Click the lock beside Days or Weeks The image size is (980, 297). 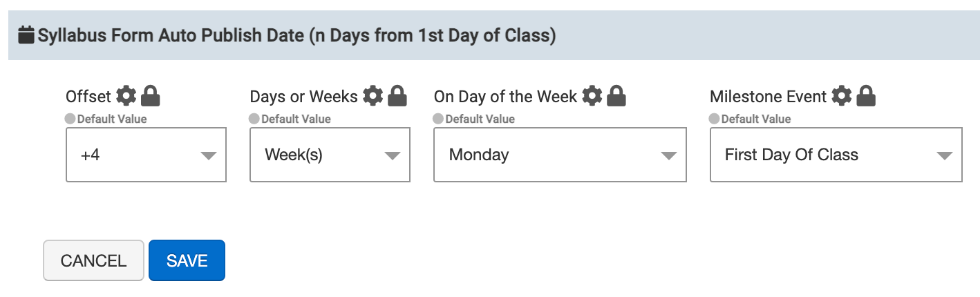397,96
